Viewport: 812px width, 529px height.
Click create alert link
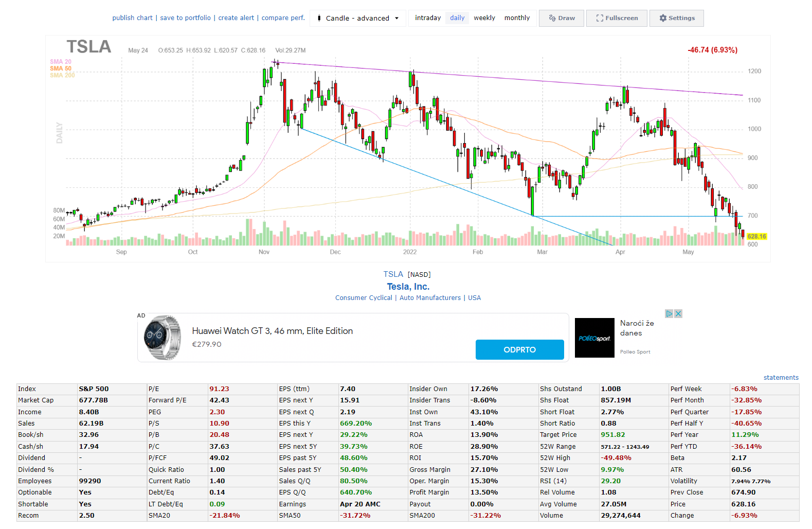click(236, 18)
